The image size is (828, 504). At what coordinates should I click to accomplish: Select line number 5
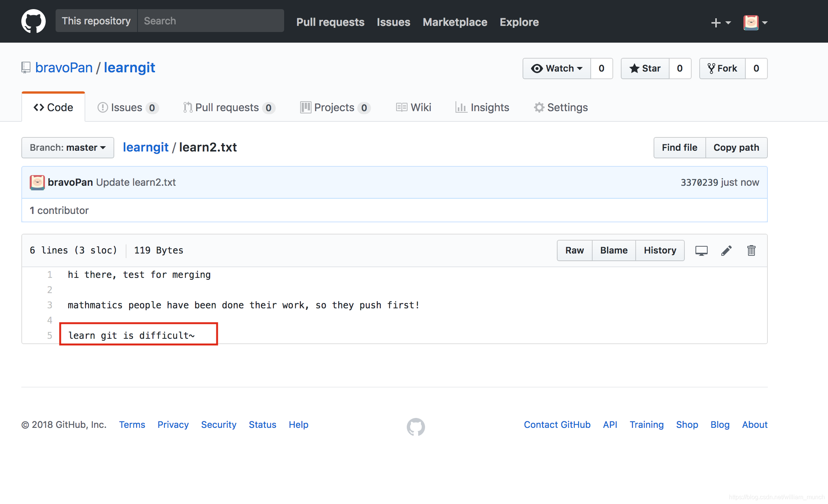50,335
